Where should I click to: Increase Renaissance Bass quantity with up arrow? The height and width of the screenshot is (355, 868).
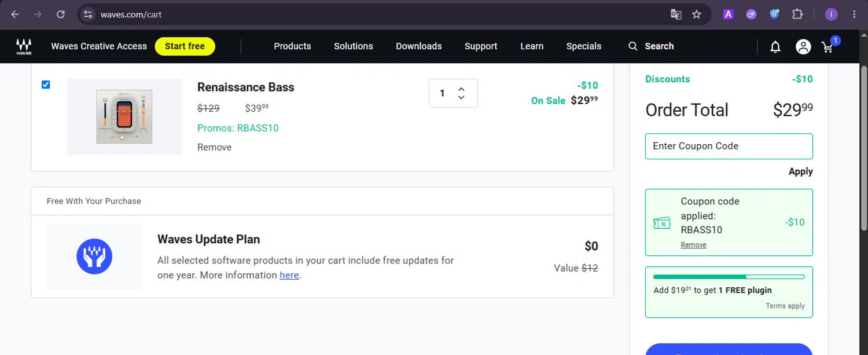click(x=461, y=89)
